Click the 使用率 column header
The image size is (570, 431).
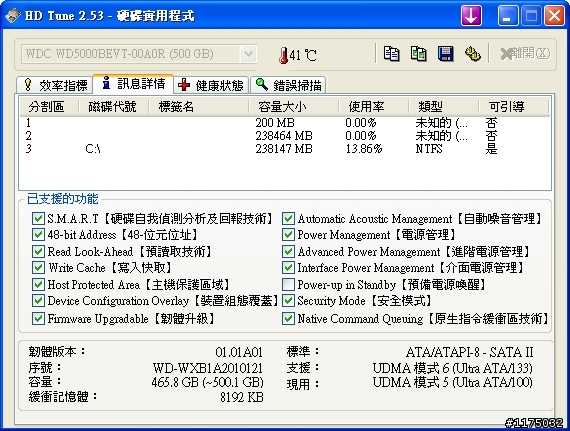[x=374, y=107]
